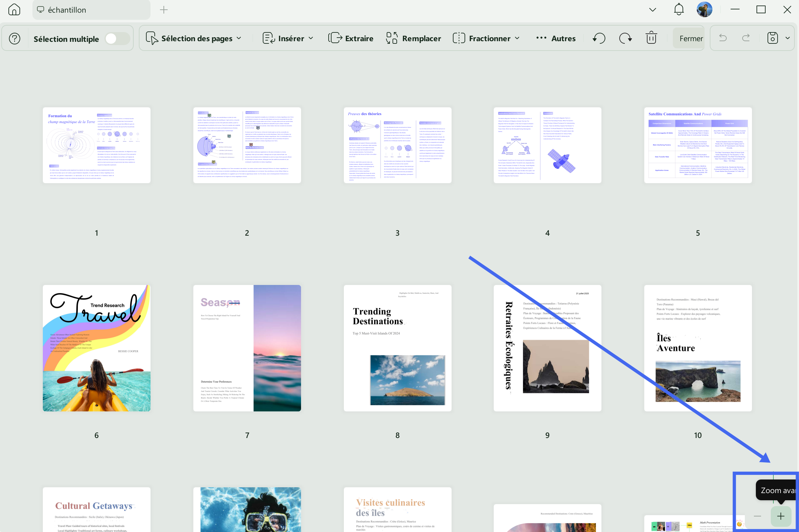Expand the Insérer menu
The height and width of the screenshot is (532, 799).
288,38
